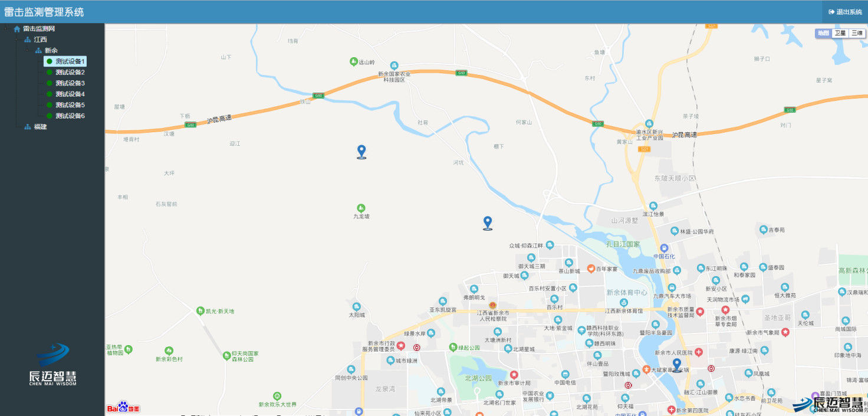
Task: Select 测试设备4 in the device tree
Action: (70, 94)
